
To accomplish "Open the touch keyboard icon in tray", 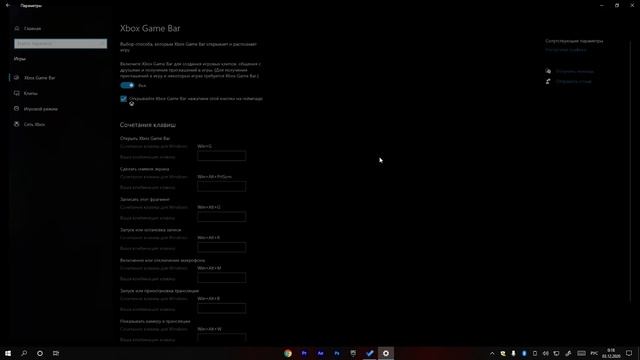I will 581,353.
